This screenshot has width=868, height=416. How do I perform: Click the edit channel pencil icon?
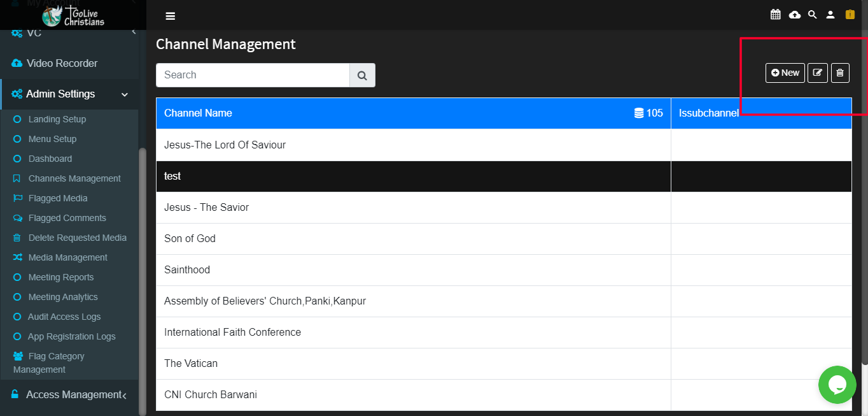click(818, 73)
